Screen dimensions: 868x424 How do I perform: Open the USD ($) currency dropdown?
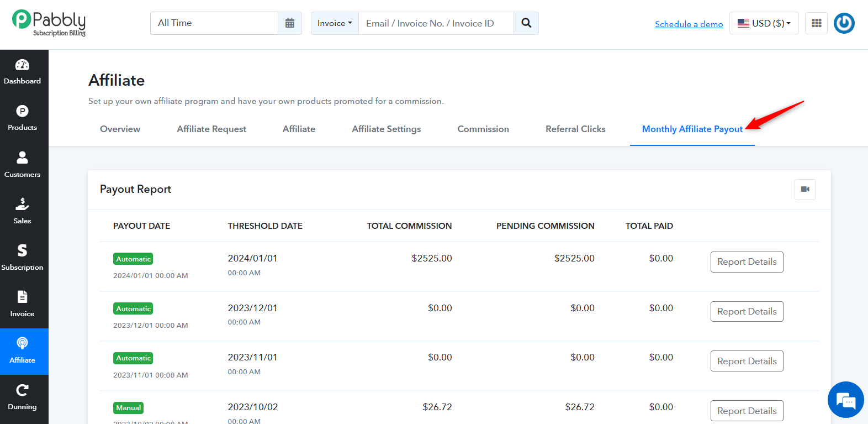pos(764,23)
